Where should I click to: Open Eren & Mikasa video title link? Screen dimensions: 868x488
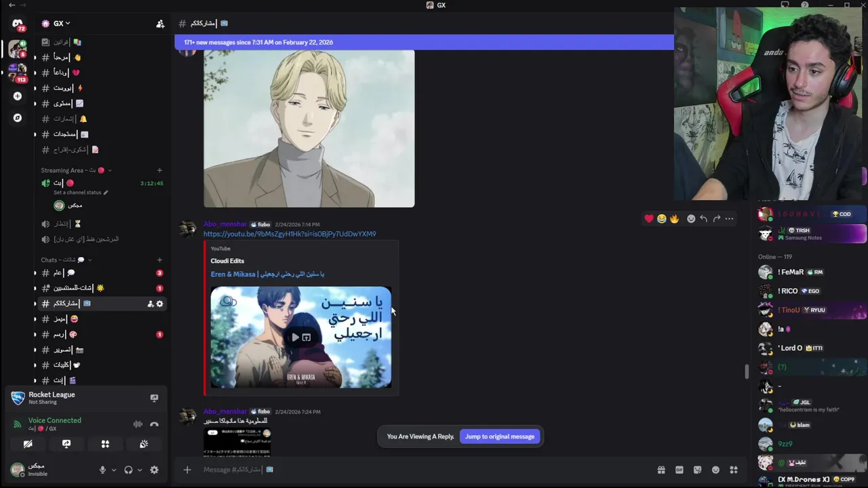[x=267, y=274]
